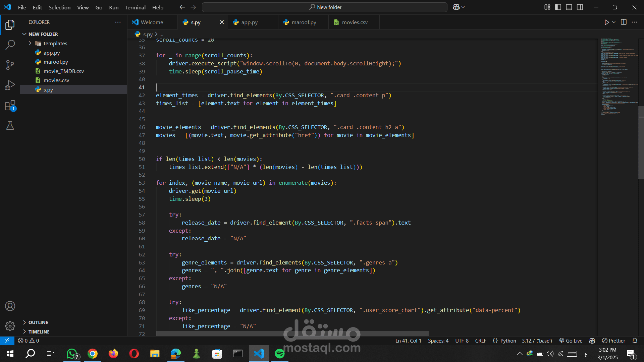Open the Search view in activity bar

click(10, 45)
